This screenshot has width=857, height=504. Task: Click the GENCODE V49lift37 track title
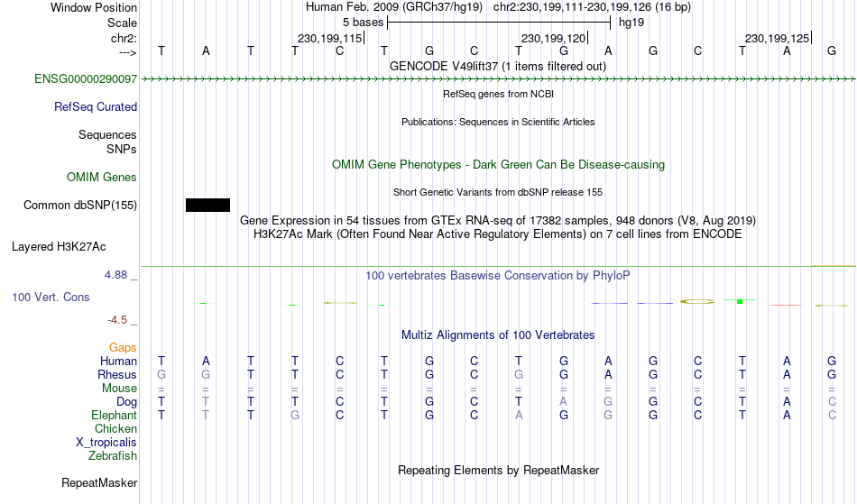coord(498,67)
